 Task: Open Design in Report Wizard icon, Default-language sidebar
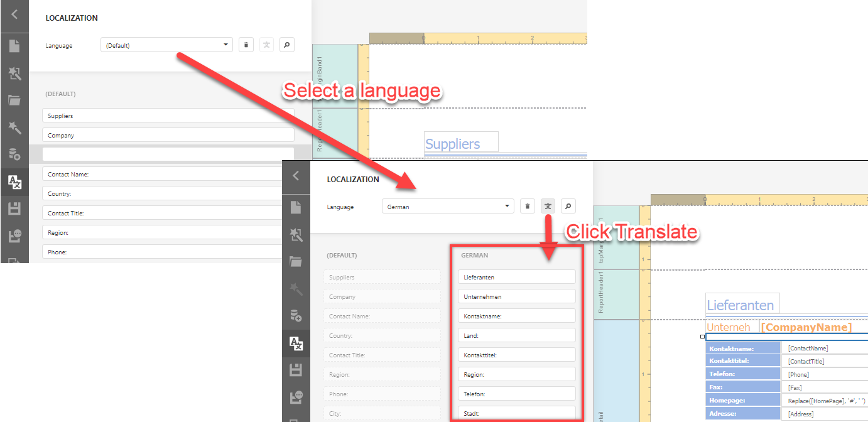14,75
